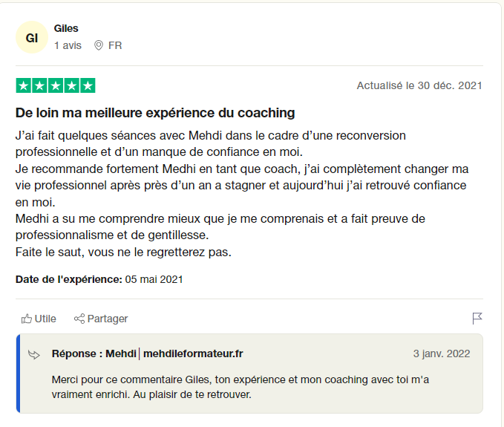Click the 'Réponse : Mehdi' heading
Image resolution: width=504 pixels, height=427 pixels.
(x=93, y=353)
